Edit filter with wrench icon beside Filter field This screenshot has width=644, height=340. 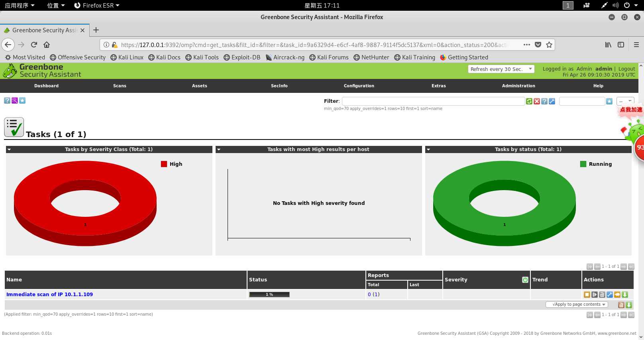[x=552, y=101]
